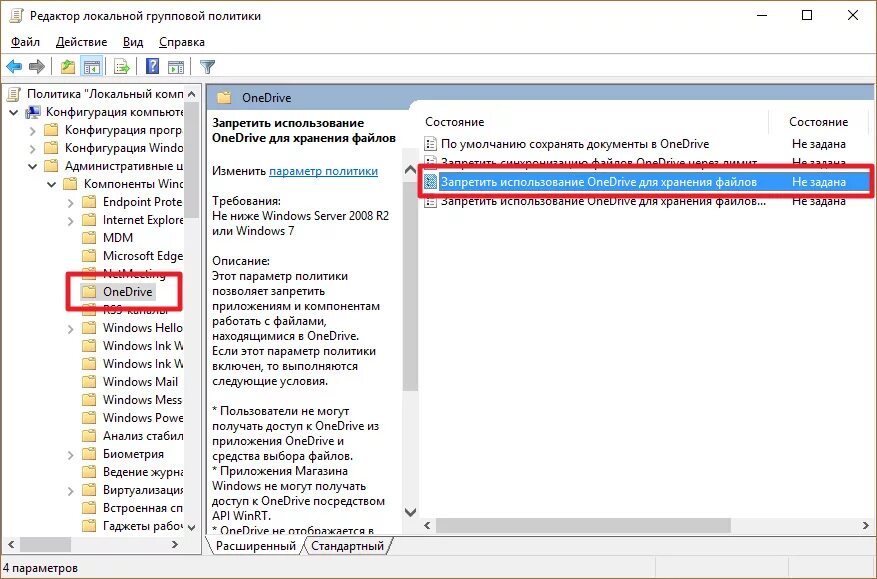Image resolution: width=877 pixels, height=579 pixels.
Task: Expand the Конфигурация Windows node
Action: click(32, 148)
